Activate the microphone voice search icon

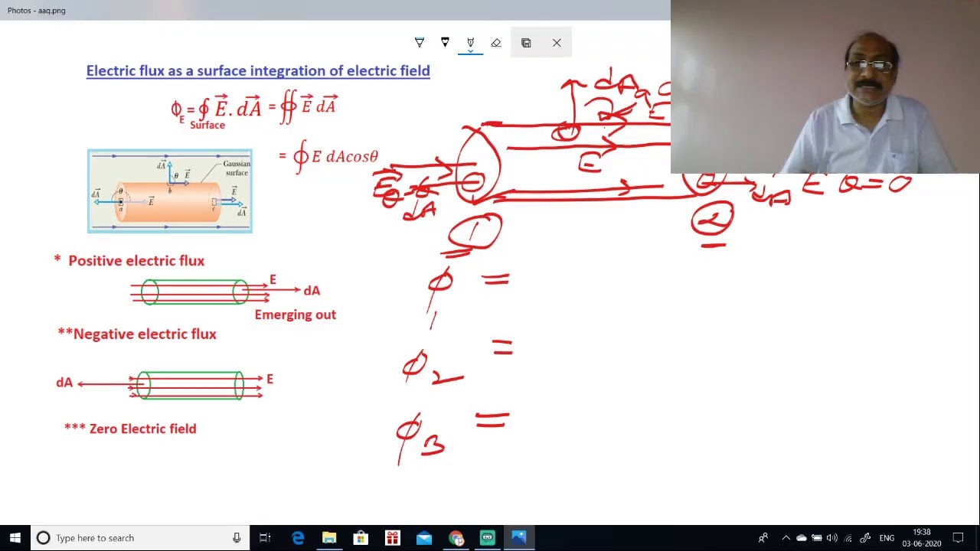click(237, 538)
